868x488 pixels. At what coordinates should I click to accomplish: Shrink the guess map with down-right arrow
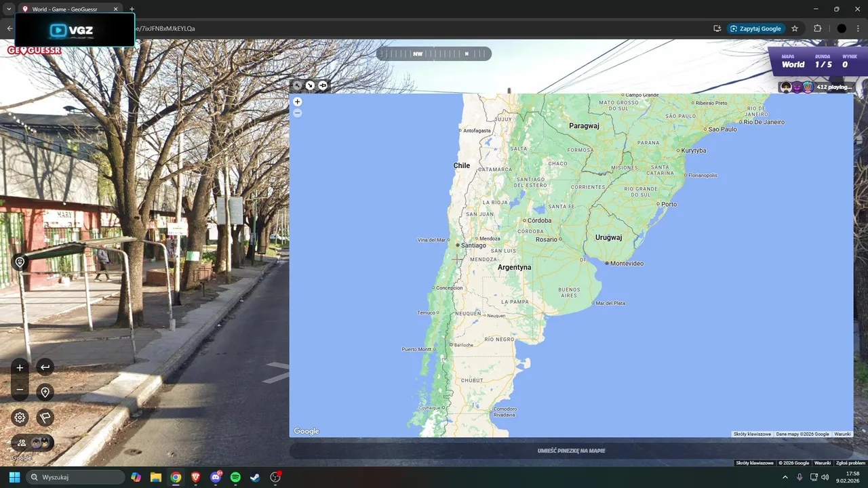[x=310, y=85]
